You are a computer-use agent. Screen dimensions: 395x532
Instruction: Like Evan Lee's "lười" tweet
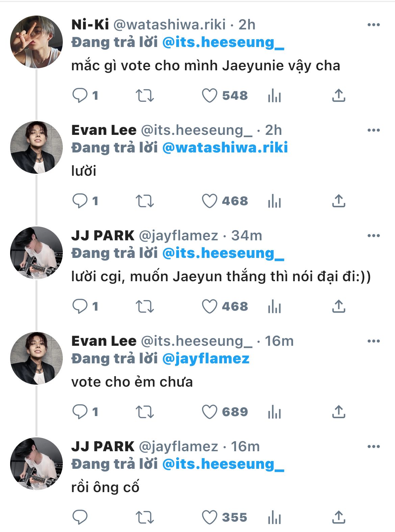coord(209,201)
